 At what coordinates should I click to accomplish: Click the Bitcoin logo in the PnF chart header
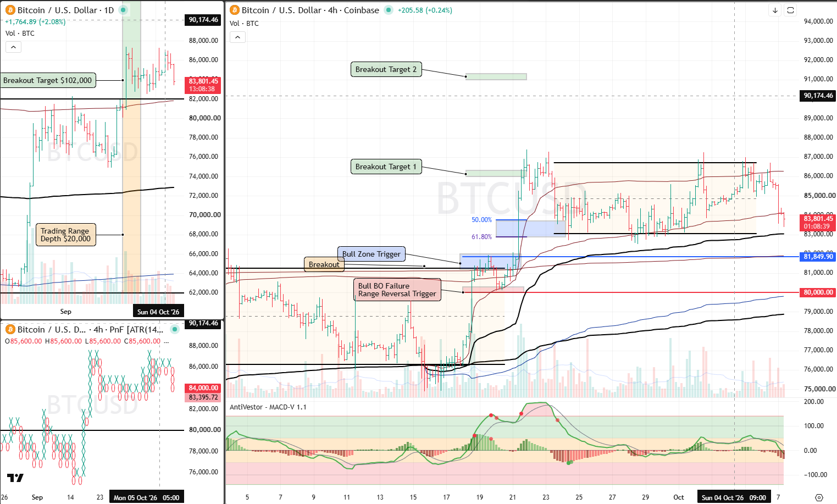(x=10, y=329)
